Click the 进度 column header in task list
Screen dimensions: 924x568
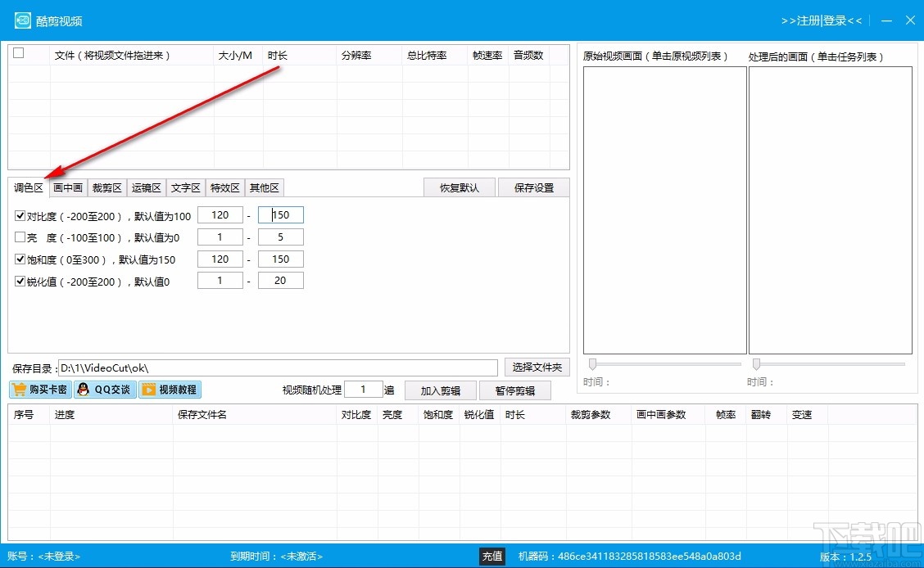click(111, 415)
